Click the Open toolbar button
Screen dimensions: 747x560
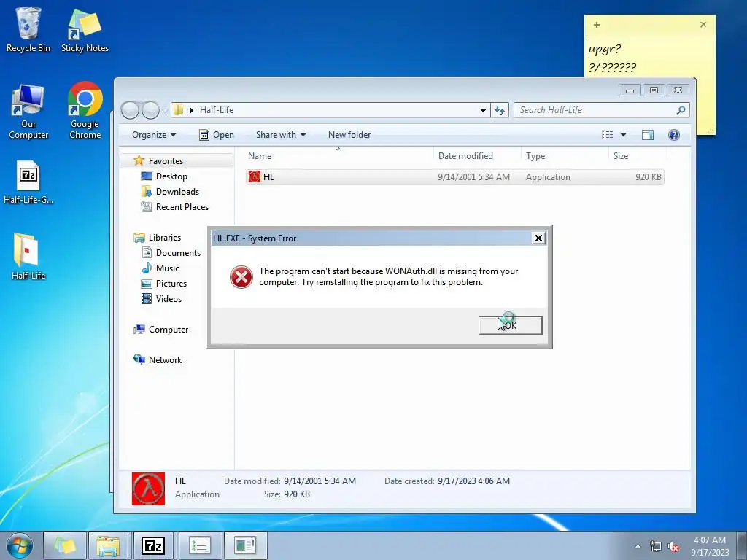[x=216, y=135]
